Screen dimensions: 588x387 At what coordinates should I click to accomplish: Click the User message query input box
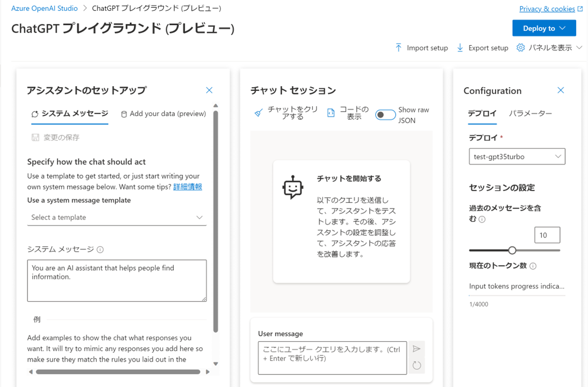(332, 358)
